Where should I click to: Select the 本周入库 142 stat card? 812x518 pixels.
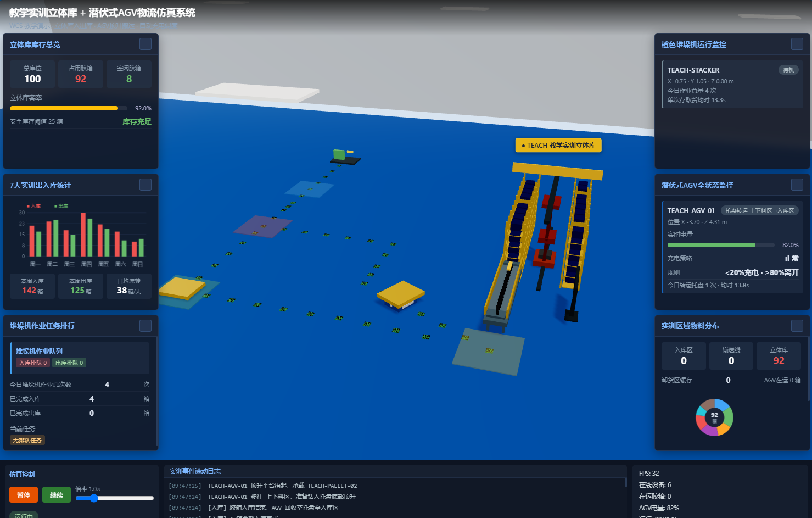point(32,286)
